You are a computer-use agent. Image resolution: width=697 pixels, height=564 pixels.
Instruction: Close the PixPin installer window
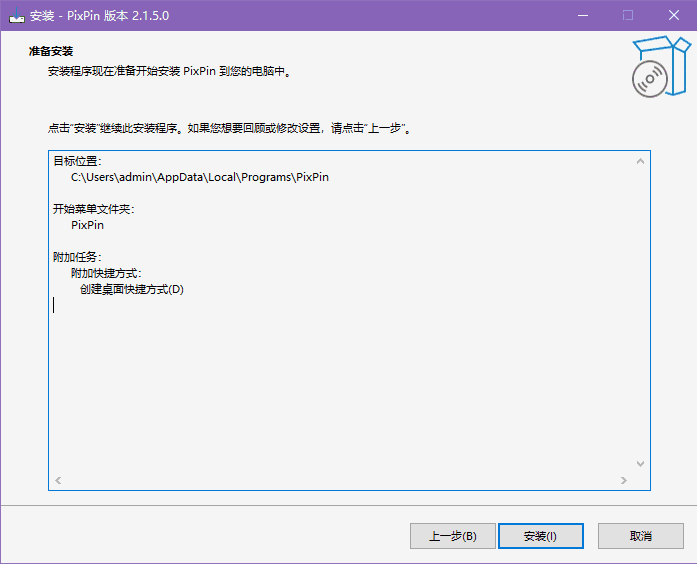pos(673,16)
